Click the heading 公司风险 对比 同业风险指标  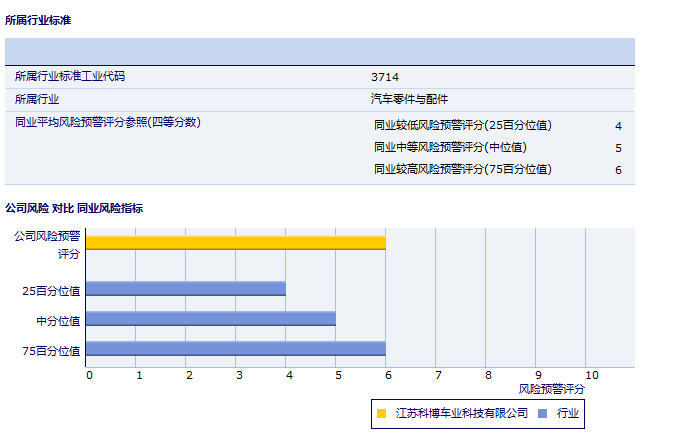[x=74, y=208]
